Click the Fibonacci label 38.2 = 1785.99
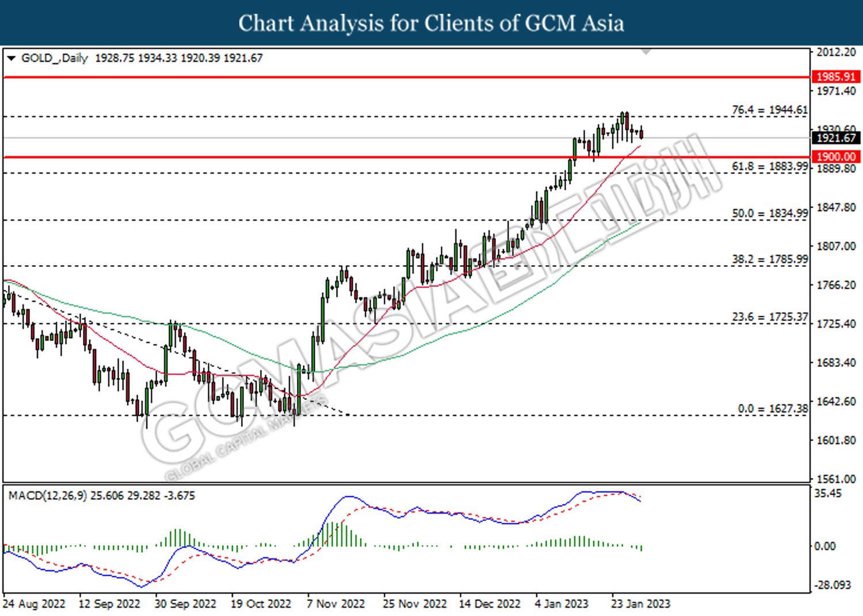The image size is (863, 616). [x=770, y=259]
